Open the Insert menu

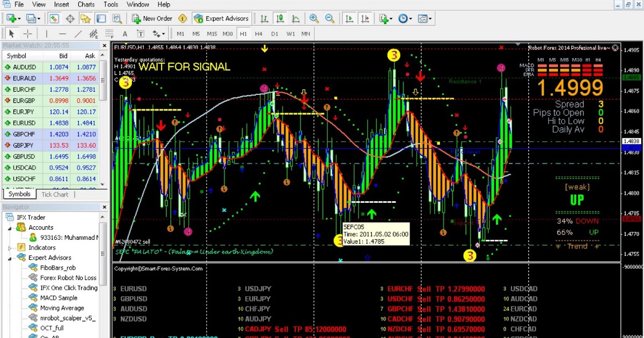[61, 4]
